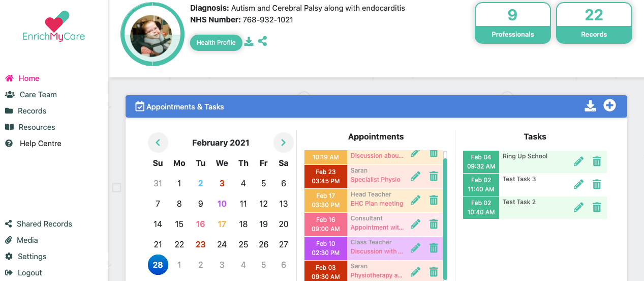Add new appointment with the plus icon

[609, 105]
